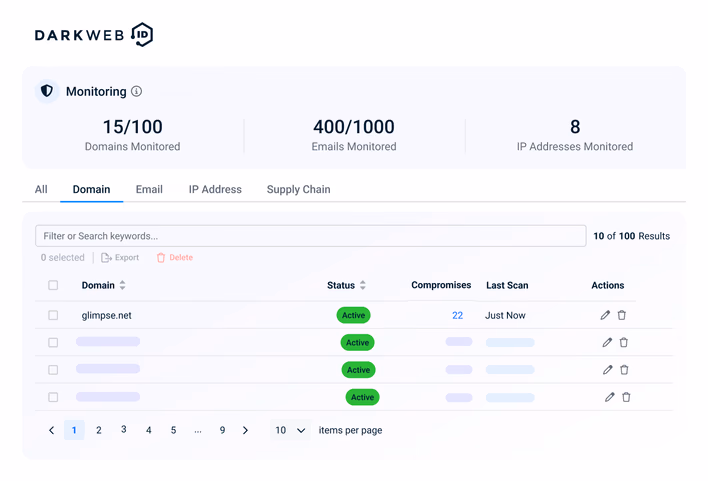Viewport: 708px width, 481px height.
Task: Click the pagination ellipsis
Action: point(198,431)
